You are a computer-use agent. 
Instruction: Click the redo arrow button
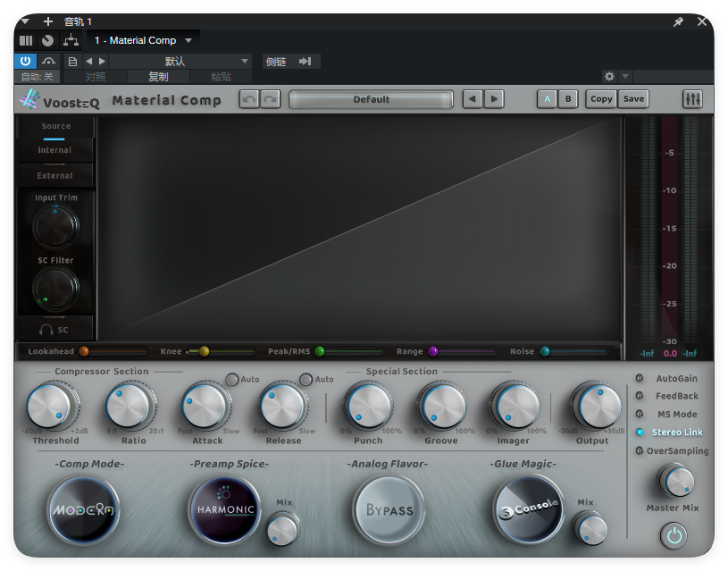[x=271, y=99]
